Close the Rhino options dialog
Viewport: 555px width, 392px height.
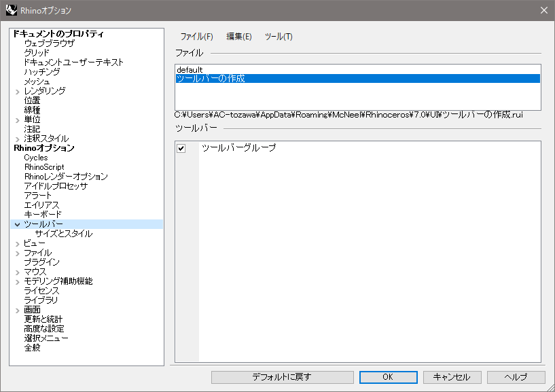pos(543,10)
